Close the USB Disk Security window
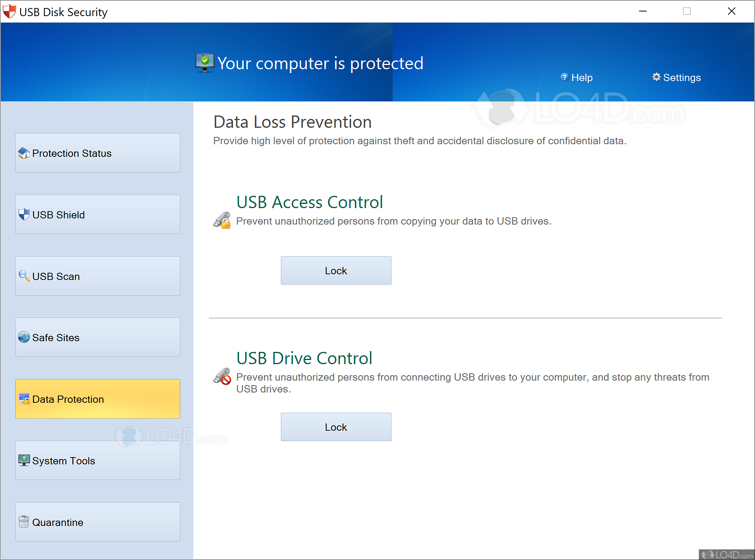Screen dimensions: 755x560 [732, 11]
